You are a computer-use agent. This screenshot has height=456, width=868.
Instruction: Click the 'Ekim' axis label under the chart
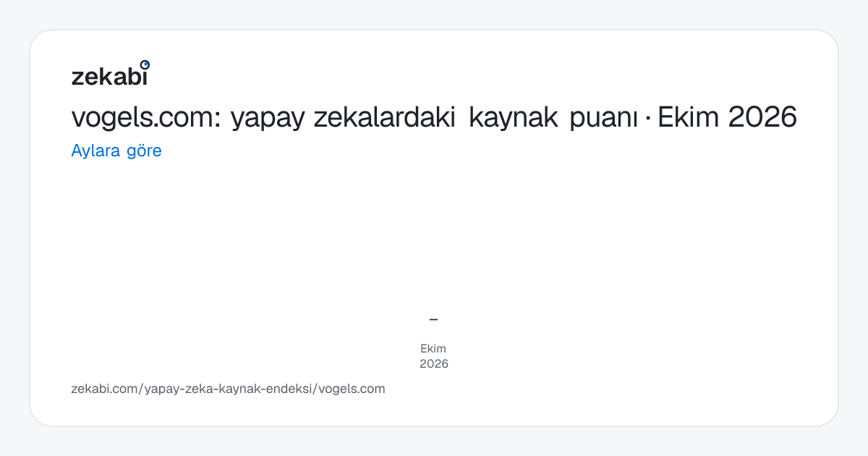[x=433, y=349]
